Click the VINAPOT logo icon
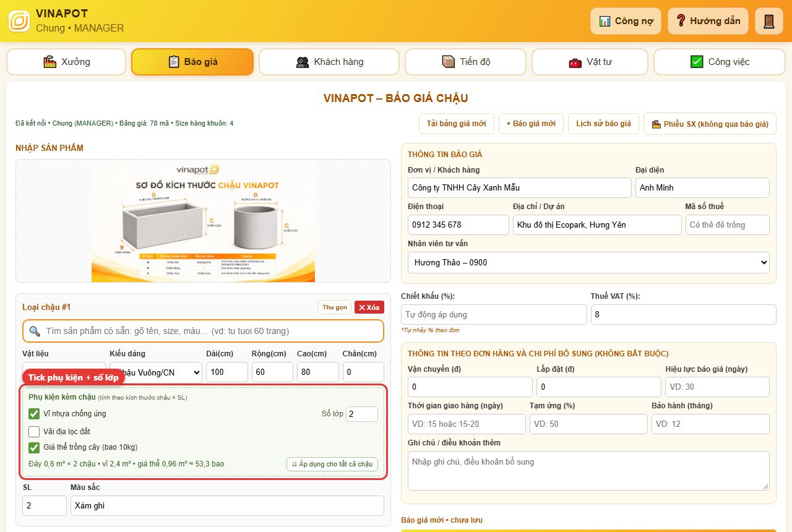 19,21
